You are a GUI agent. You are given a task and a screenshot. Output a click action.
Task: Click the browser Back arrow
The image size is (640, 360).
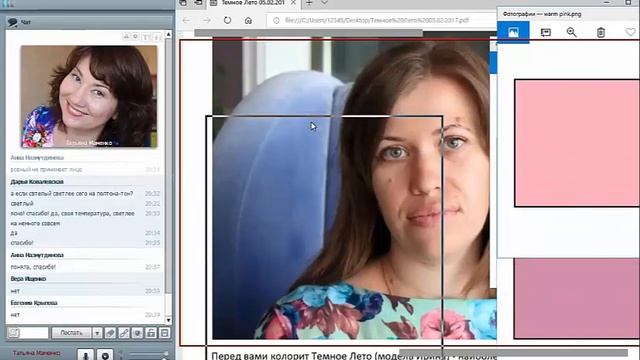(187, 20)
